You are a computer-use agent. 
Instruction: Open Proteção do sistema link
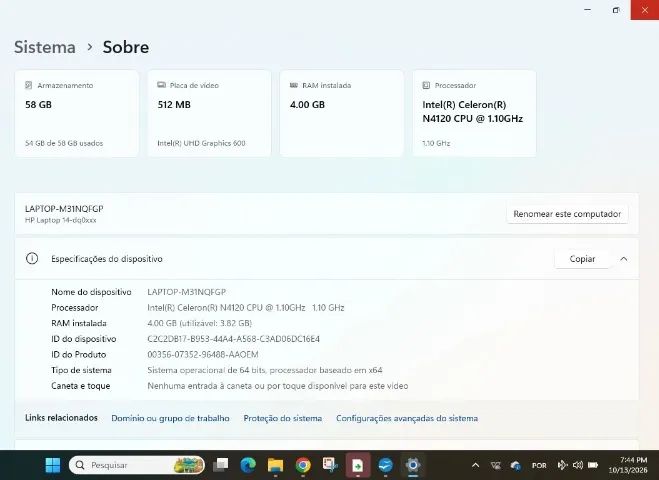[282, 418]
